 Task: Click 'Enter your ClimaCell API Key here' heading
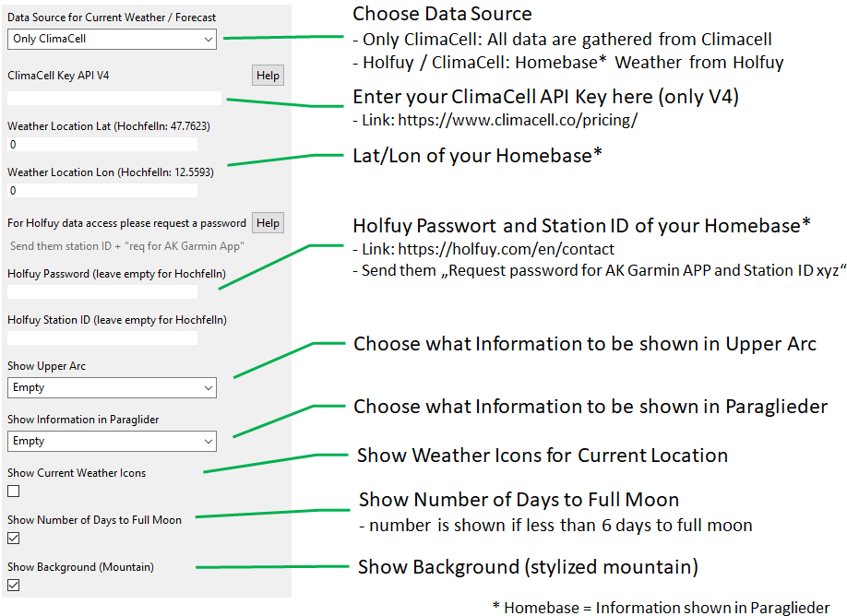click(x=545, y=97)
